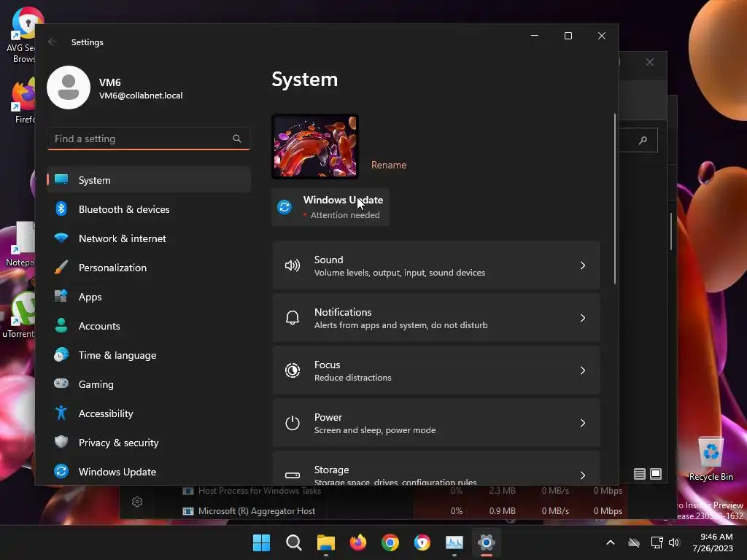747x560 pixels.
Task: Click the Apps grid icon in sidebar
Action: [61, 296]
